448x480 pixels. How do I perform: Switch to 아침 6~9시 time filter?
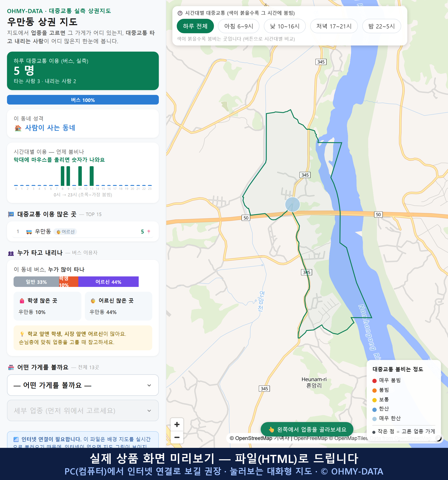pos(239,26)
